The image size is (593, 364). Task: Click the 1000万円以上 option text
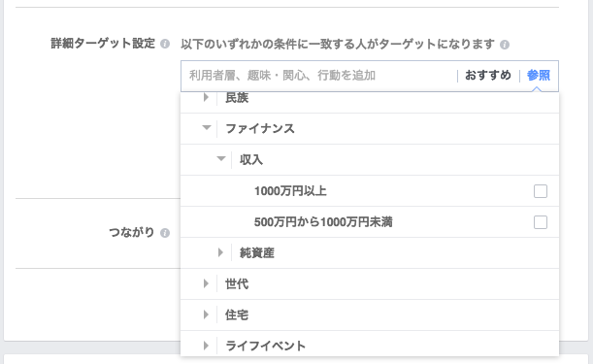tap(290, 191)
